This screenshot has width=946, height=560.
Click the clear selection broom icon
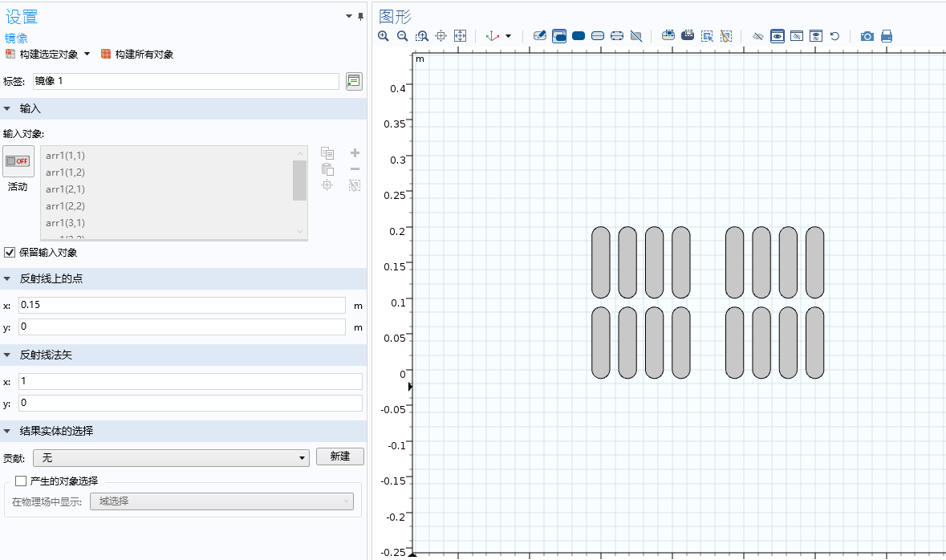click(726, 36)
